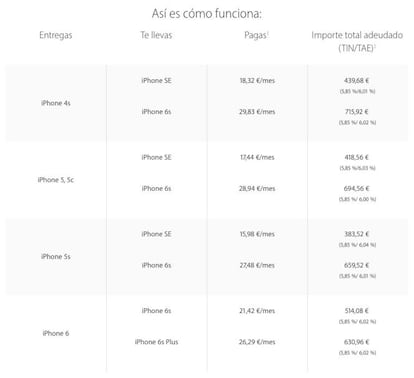The height and width of the screenshot is (378, 414).
Task: Open the Pagas footnote reference
Action: click(268, 33)
